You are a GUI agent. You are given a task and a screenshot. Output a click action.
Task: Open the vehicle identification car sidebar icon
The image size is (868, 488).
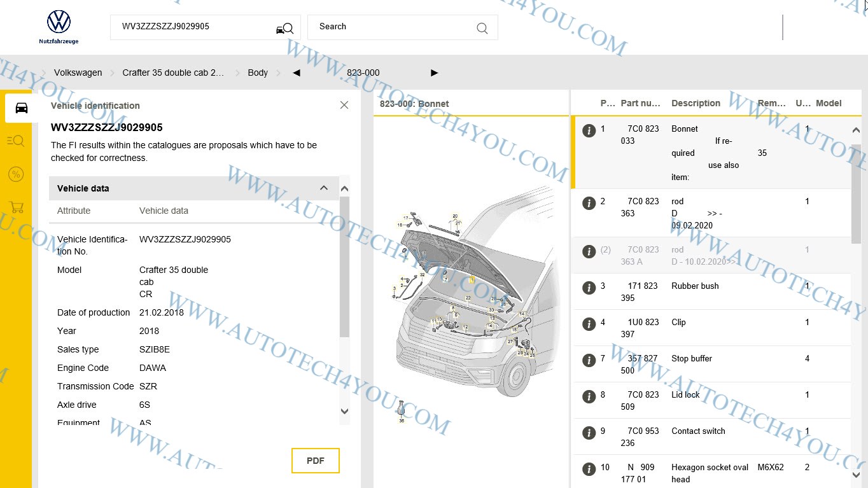(x=21, y=108)
